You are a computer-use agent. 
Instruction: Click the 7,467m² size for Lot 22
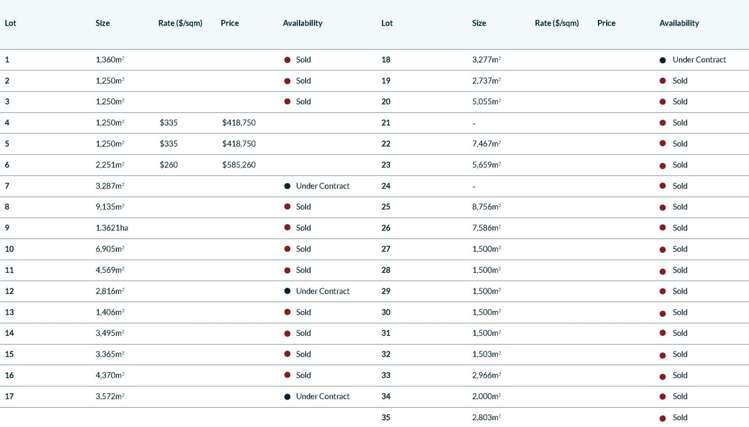pyautogui.click(x=486, y=144)
